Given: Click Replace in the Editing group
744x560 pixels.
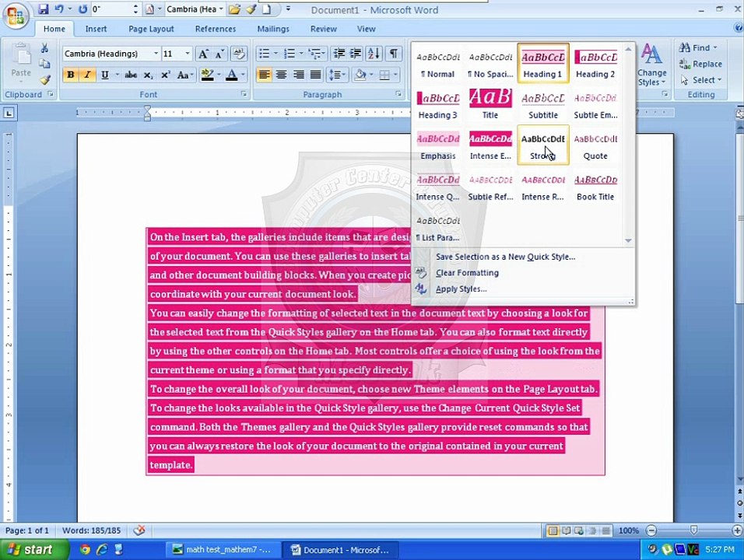Looking at the screenshot, I should (x=700, y=64).
